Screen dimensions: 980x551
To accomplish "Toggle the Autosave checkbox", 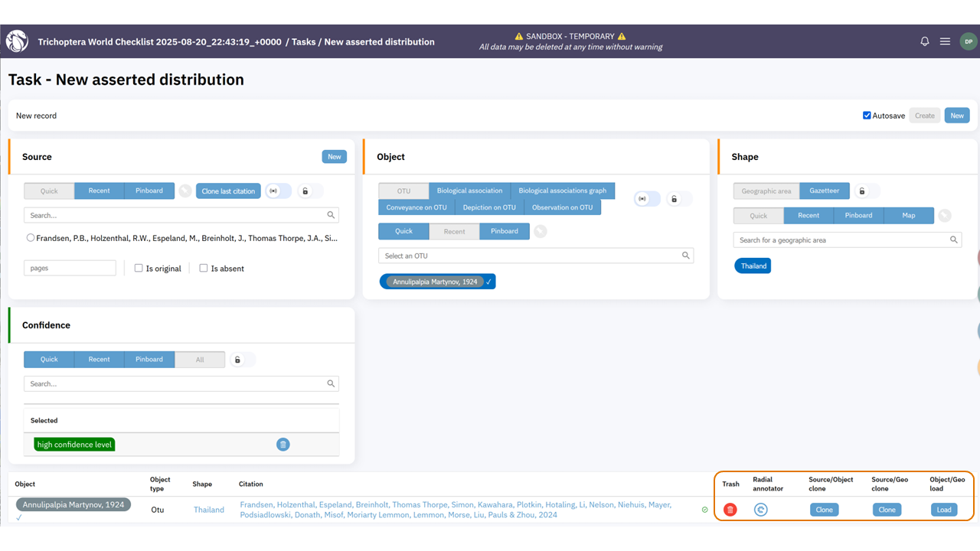I will point(867,116).
